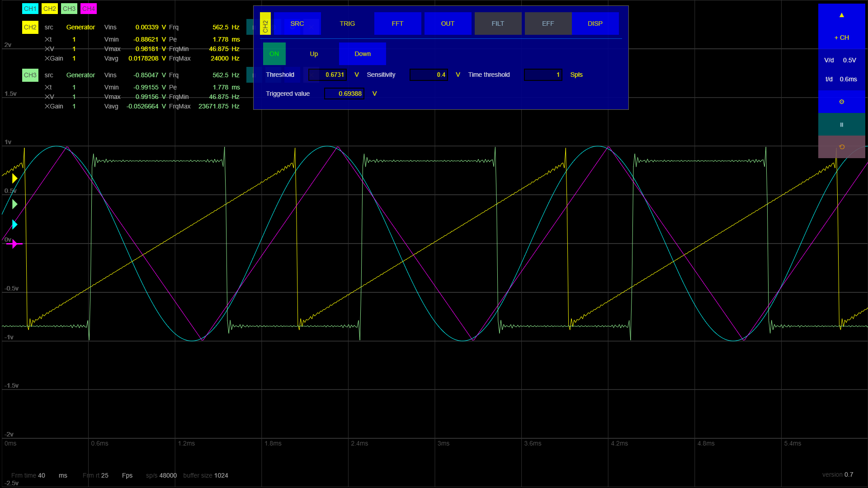868x488 pixels.
Task: Select Down trigger edge button
Action: click(x=362, y=54)
